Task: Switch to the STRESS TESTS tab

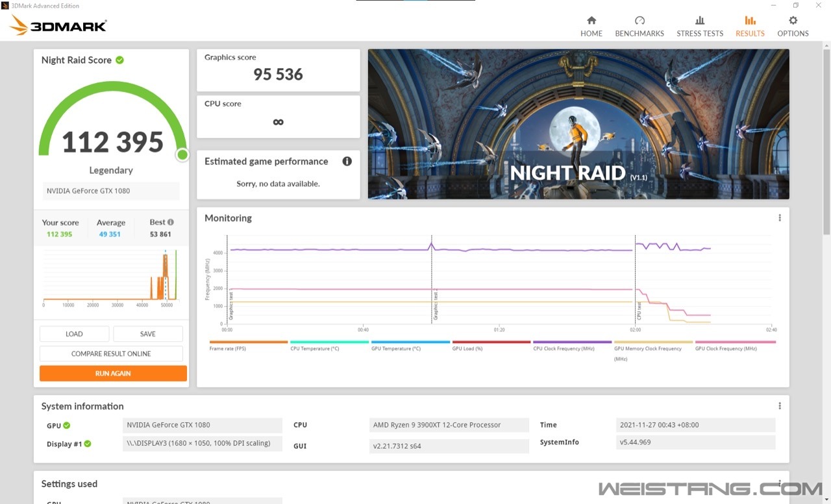Action: (x=699, y=27)
